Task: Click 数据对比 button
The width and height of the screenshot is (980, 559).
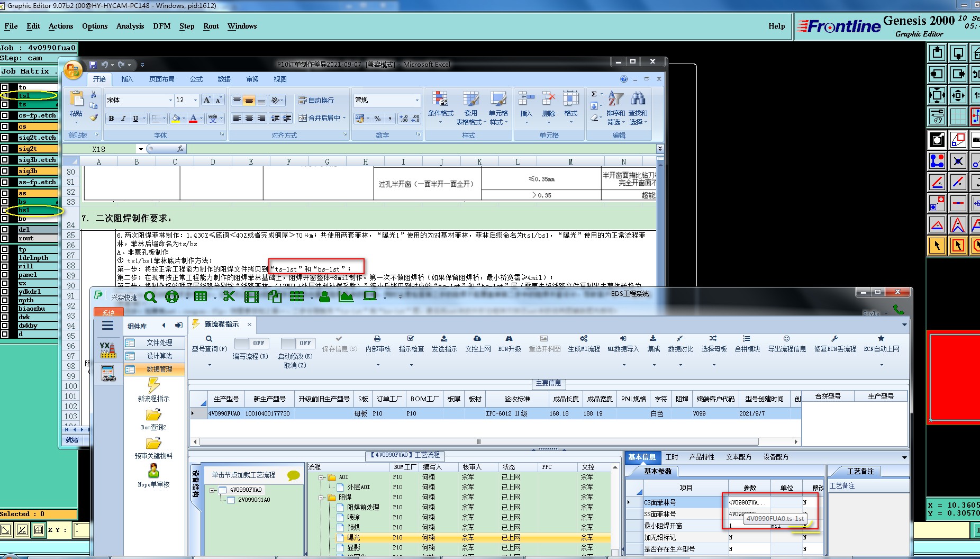Action: coord(680,344)
